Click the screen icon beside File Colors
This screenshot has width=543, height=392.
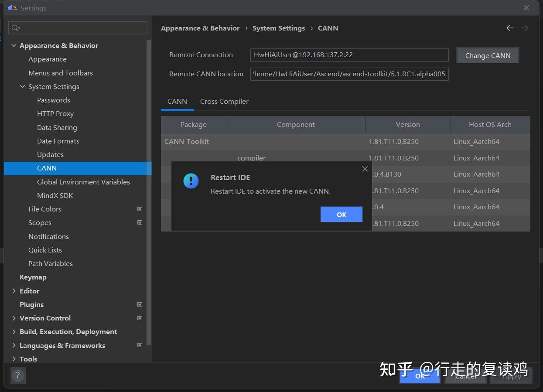140,209
